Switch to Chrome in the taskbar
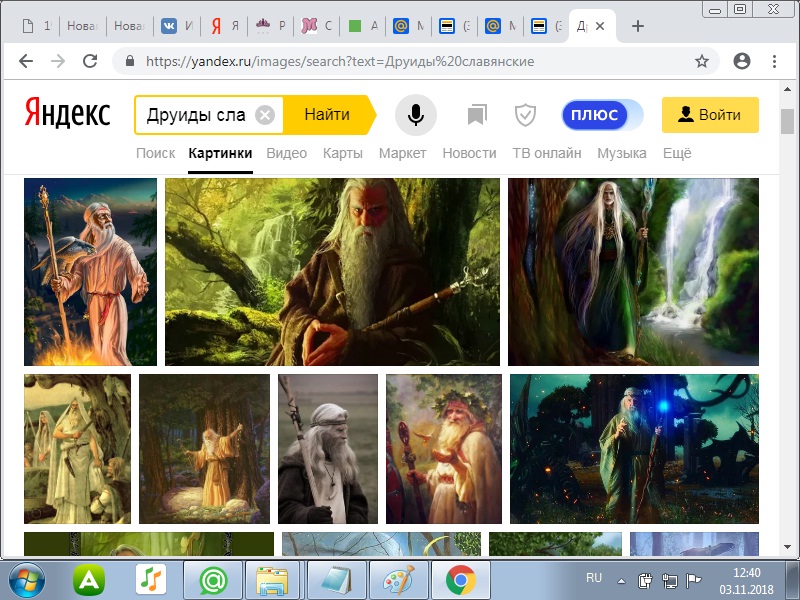 pos(461,580)
